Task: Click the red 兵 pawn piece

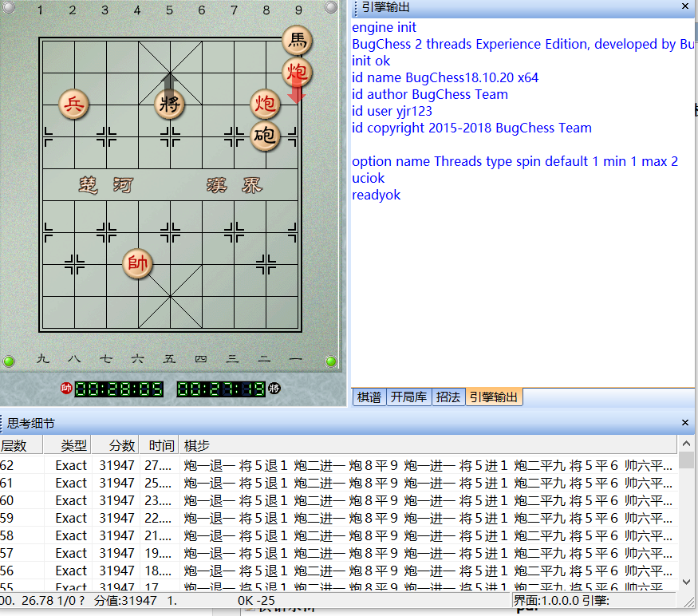Action: point(74,104)
